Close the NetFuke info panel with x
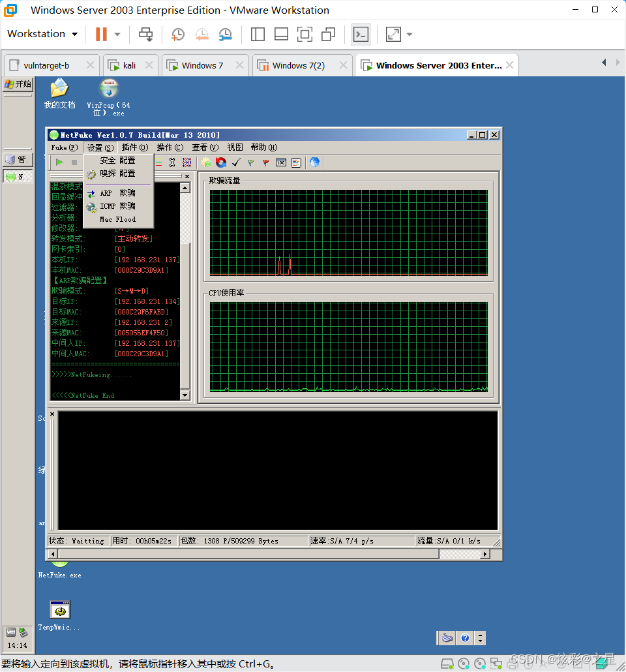The image size is (626, 672). pyautogui.click(x=186, y=177)
